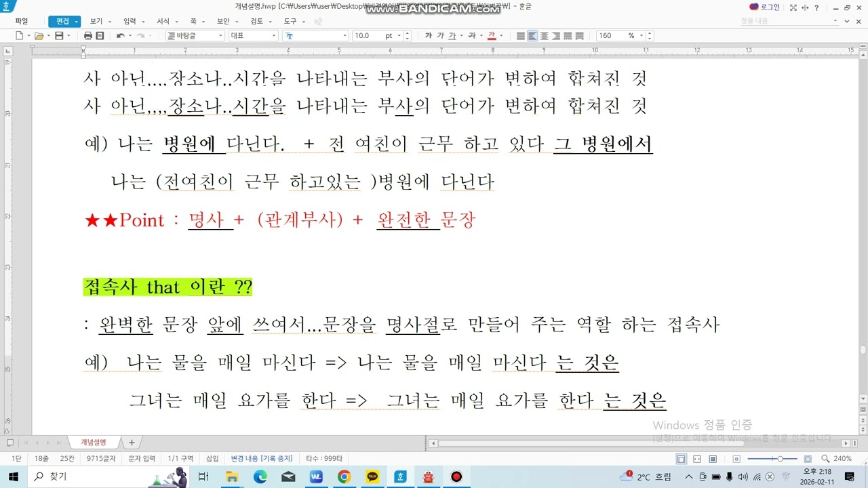Open the font size dropdown arrow

coord(399,36)
